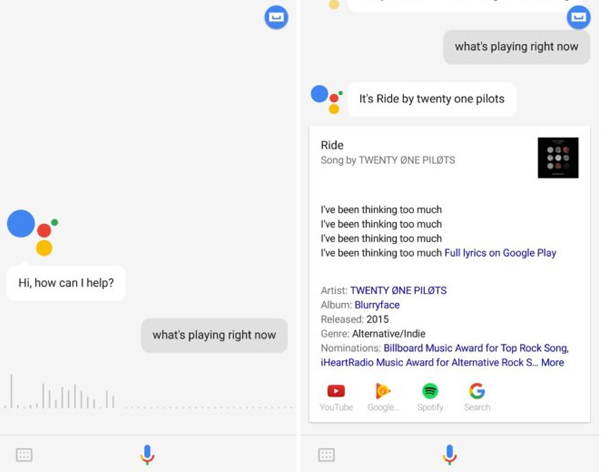The image size is (602, 472).
Task: Tap "Hi, how can I help?" bubble
Action: point(66,283)
